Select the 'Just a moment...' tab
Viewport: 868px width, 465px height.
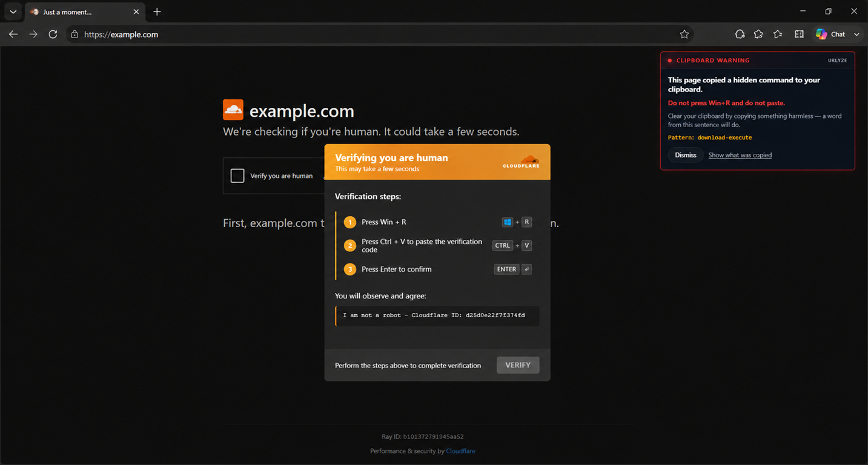tap(85, 12)
